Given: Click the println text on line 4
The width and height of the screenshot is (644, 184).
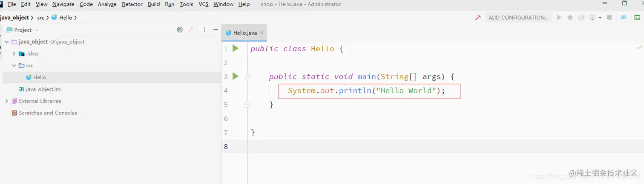Looking at the screenshot, I should 355,91.
